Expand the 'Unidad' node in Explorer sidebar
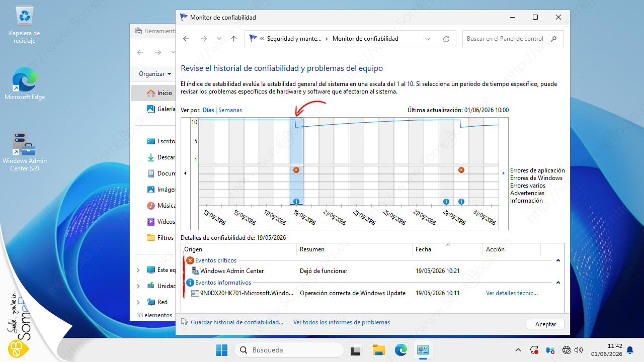 138,286
